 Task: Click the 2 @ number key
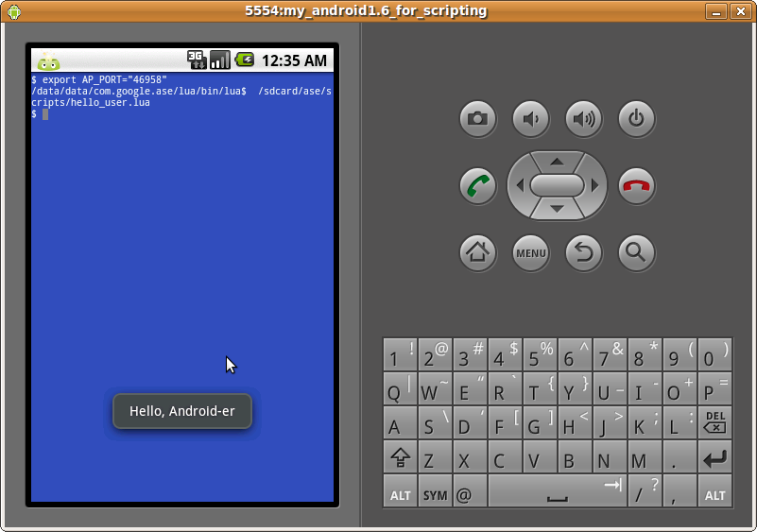[435, 354]
